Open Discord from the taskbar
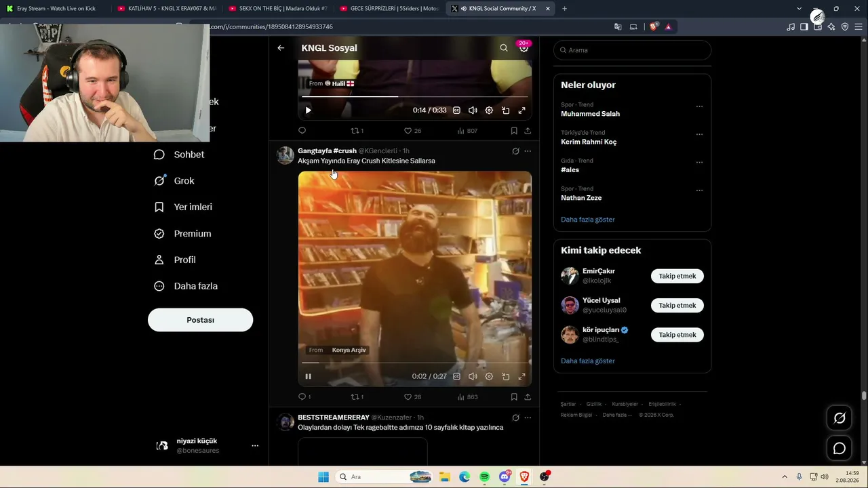868x488 pixels. (505, 477)
